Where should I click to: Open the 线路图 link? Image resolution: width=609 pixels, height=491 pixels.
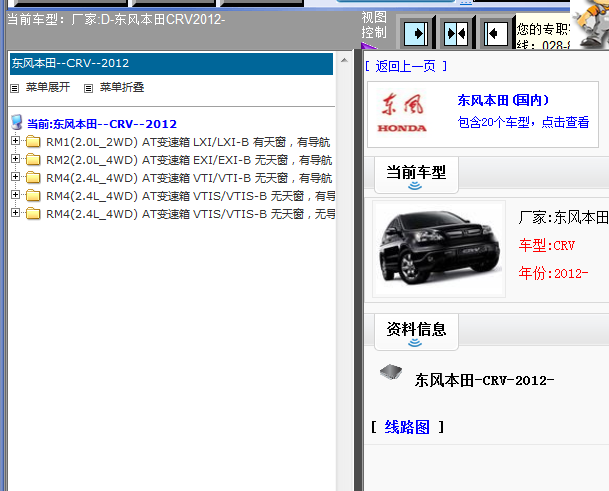click(x=407, y=427)
